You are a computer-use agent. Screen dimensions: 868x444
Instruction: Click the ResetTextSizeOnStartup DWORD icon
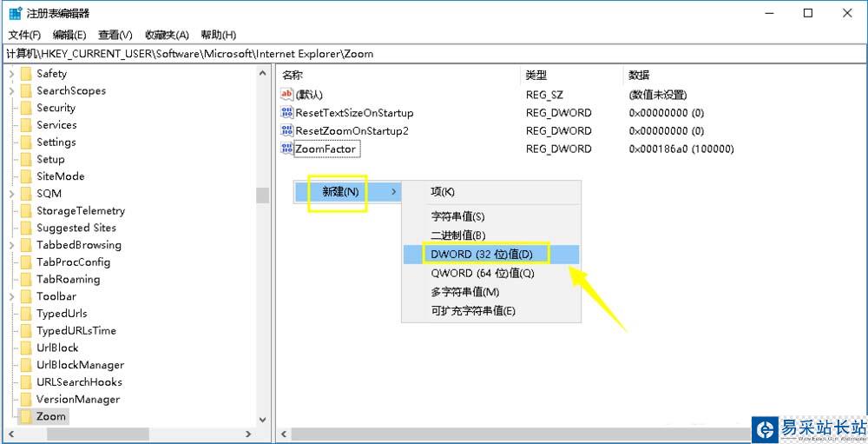(x=286, y=113)
